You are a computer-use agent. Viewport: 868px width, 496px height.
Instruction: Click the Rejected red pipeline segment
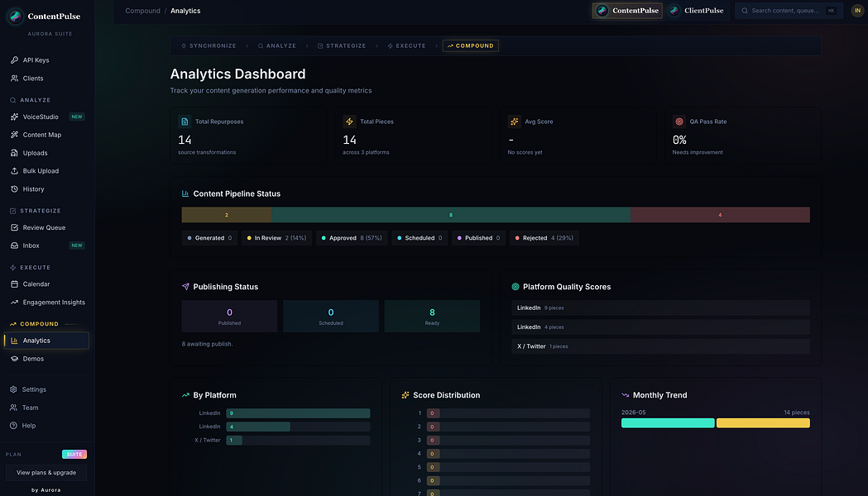point(720,215)
